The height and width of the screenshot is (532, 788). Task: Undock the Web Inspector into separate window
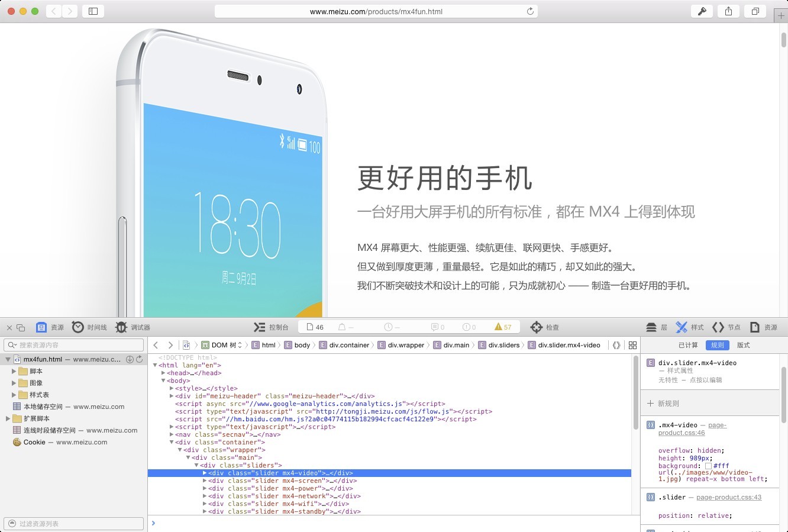click(x=21, y=327)
